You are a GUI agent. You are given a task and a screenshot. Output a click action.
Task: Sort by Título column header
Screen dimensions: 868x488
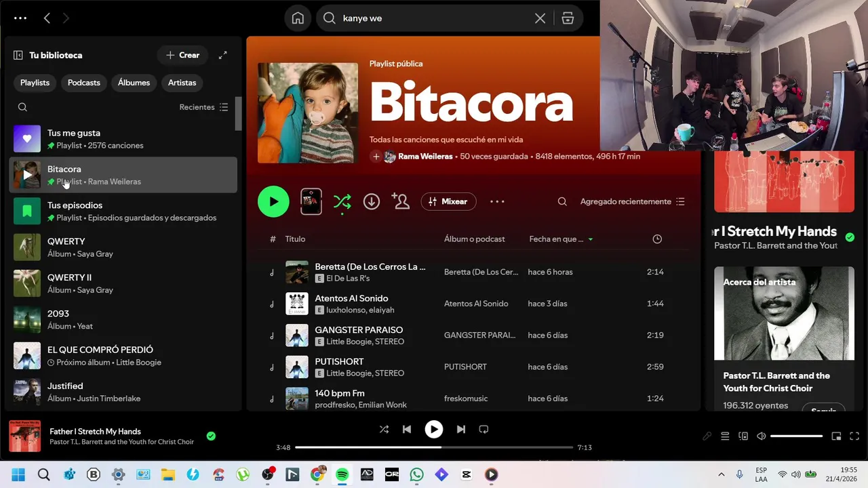tap(295, 239)
